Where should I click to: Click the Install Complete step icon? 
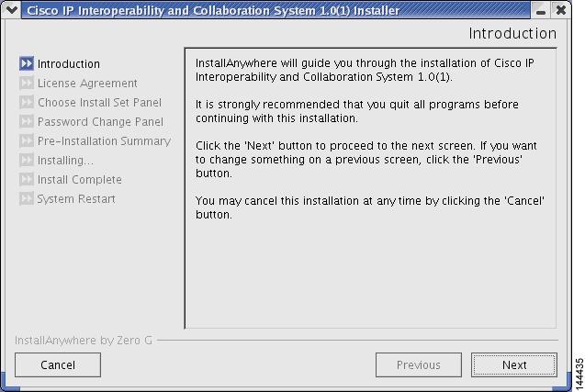pos(26,180)
